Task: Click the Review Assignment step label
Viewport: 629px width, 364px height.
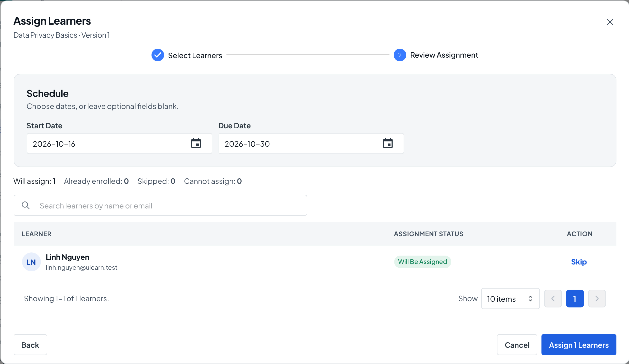Action: pyautogui.click(x=444, y=55)
